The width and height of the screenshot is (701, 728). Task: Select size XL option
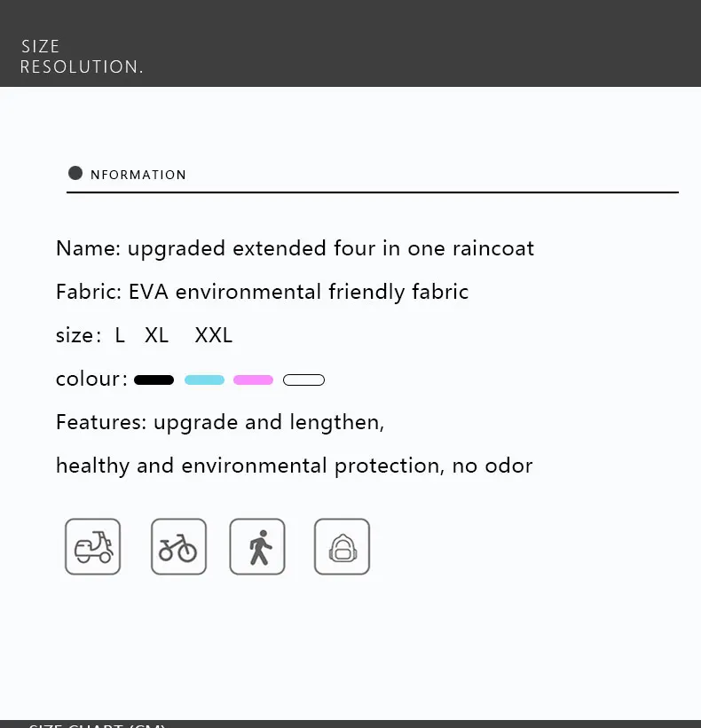(157, 335)
